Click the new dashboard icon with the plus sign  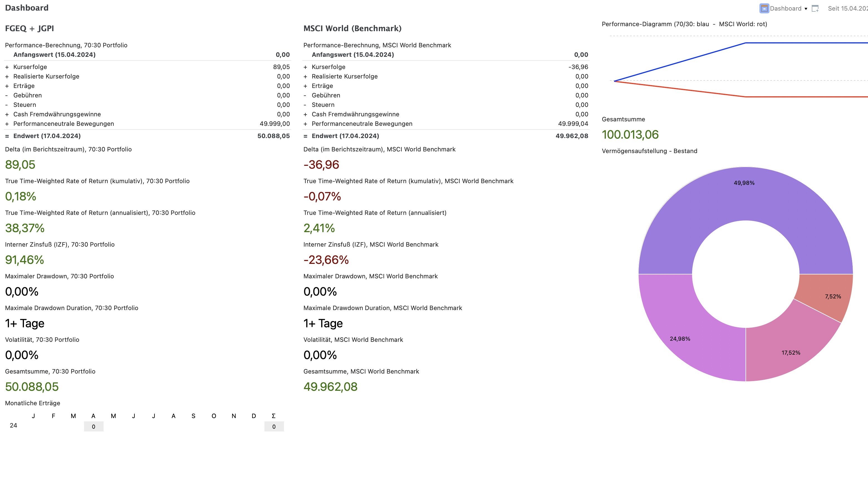(815, 9)
